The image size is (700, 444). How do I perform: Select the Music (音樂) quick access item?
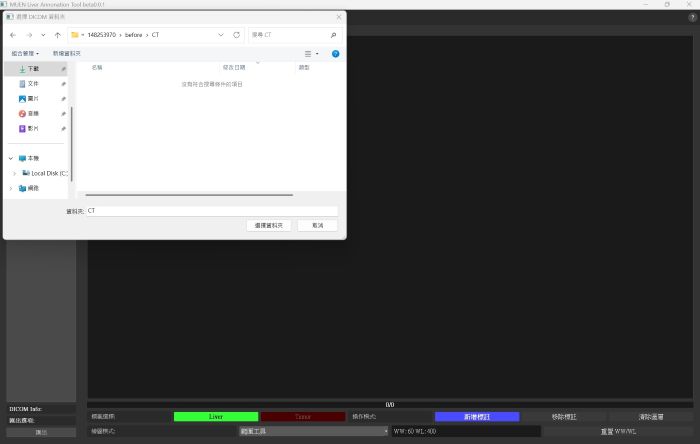[x=29, y=113]
